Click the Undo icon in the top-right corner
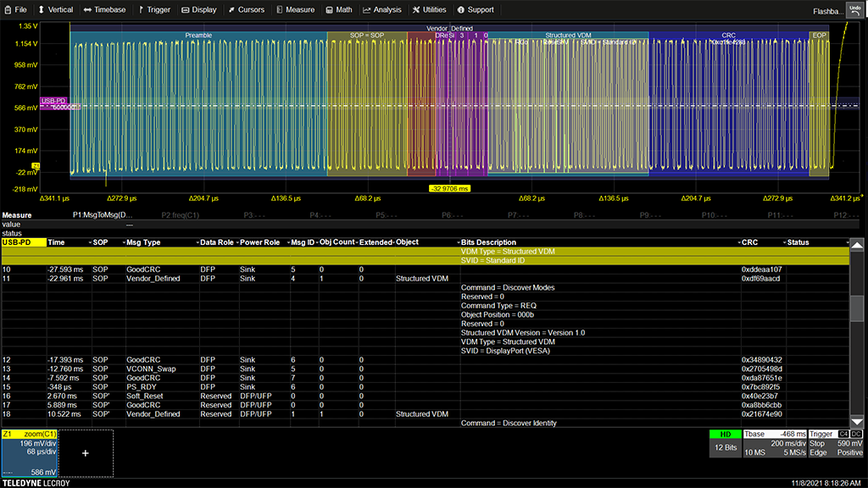 855,9
